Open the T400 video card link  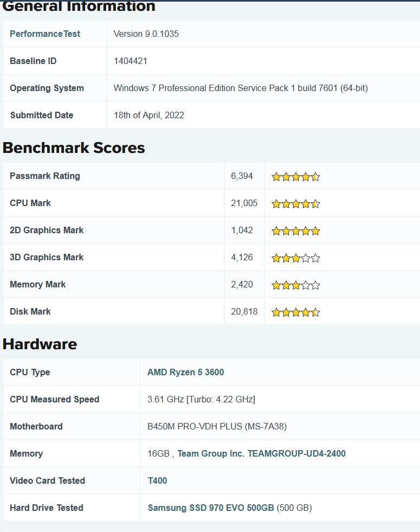pyautogui.click(x=157, y=481)
